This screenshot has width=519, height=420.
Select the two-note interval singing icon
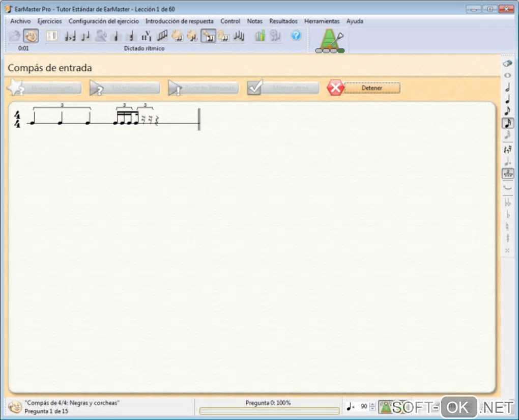[85, 36]
